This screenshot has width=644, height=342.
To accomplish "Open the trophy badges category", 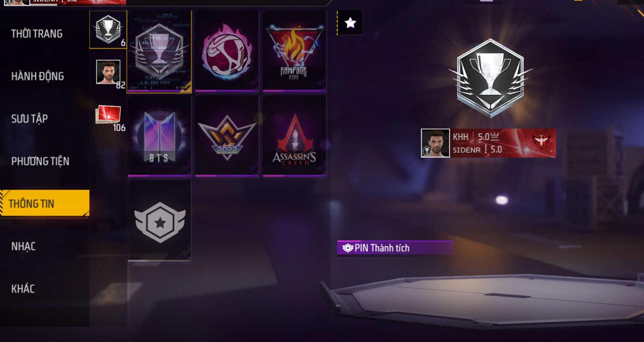I will (108, 30).
